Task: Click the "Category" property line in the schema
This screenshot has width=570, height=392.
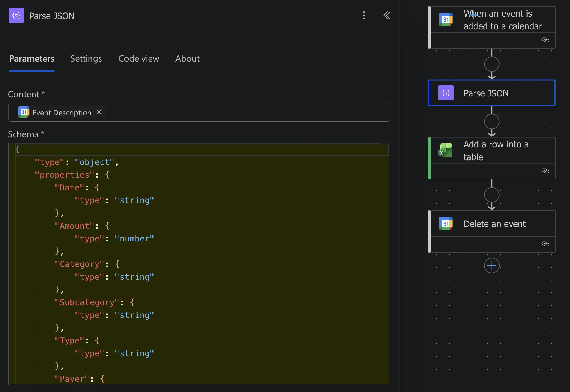Action: pos(87,264)
